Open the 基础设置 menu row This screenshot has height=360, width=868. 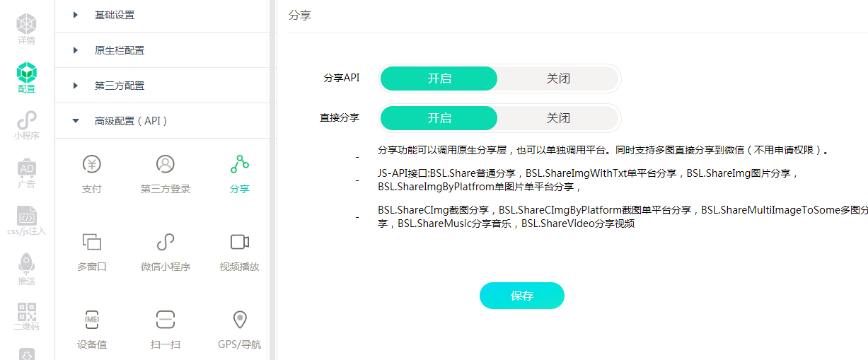[x=162, y=15]
